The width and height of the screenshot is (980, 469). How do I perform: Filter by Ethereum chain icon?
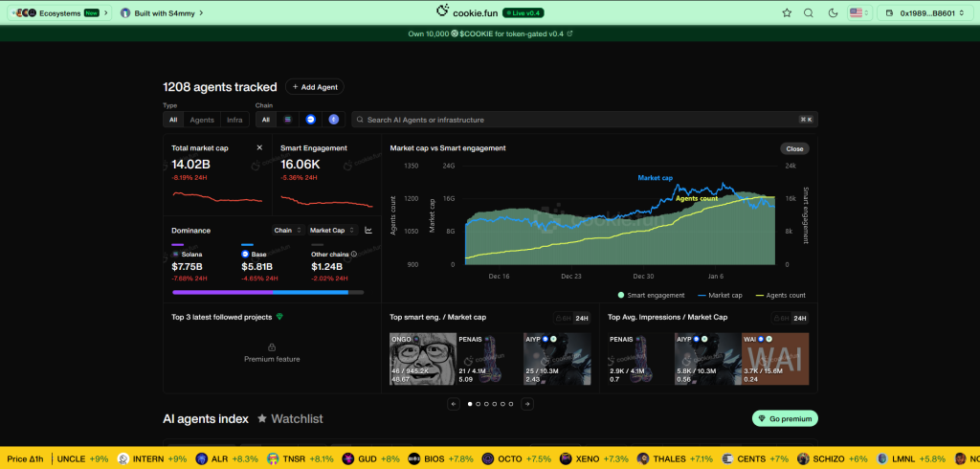[x=334, y=120]
